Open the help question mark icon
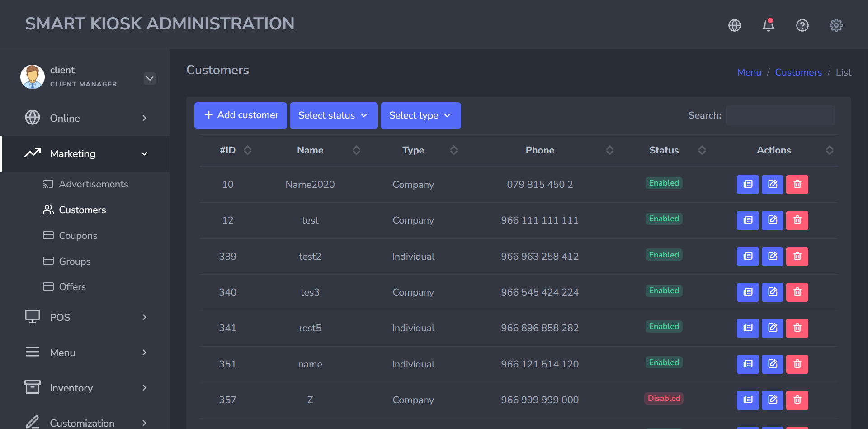 802,25
